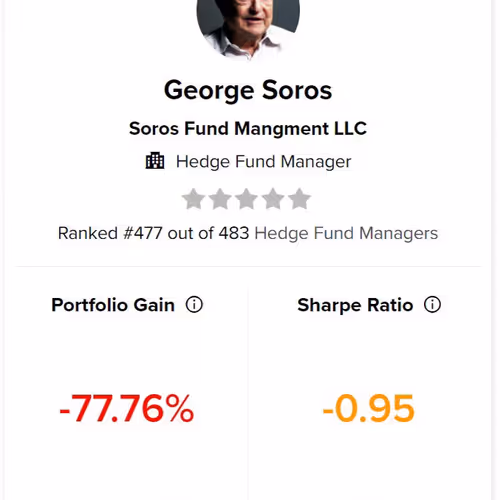
Task: Click the building icon beside Hedge Fund Manager
Action: click(155, 161)
